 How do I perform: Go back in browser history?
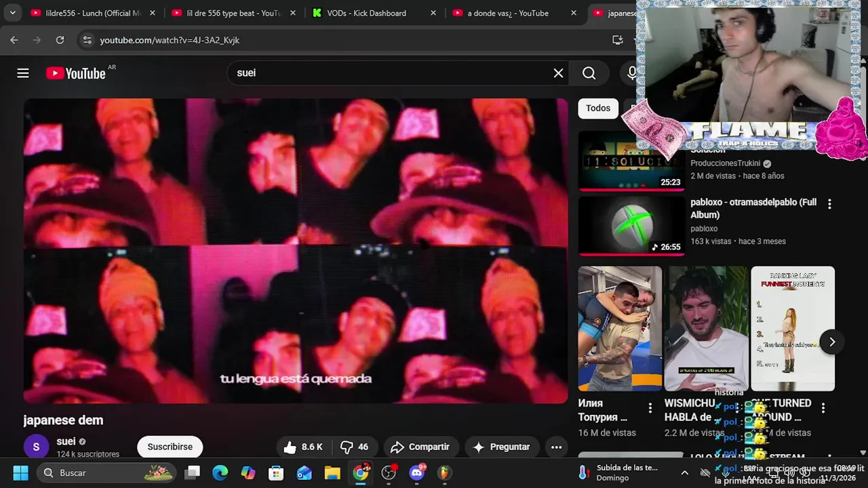click(14, 40)
